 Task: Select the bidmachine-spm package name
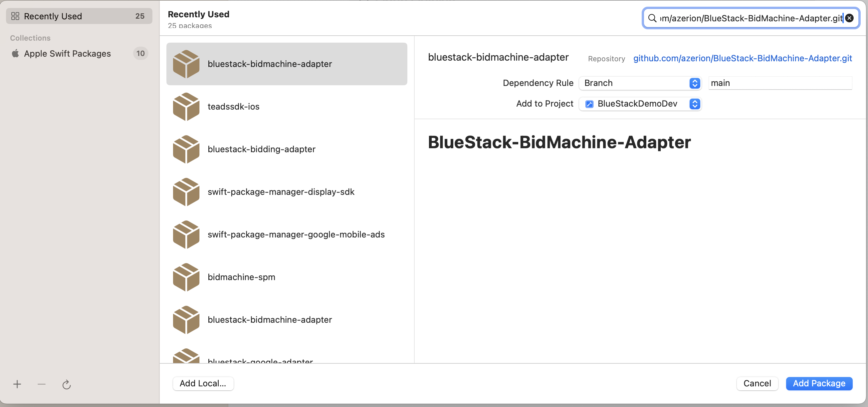(241, 277)
